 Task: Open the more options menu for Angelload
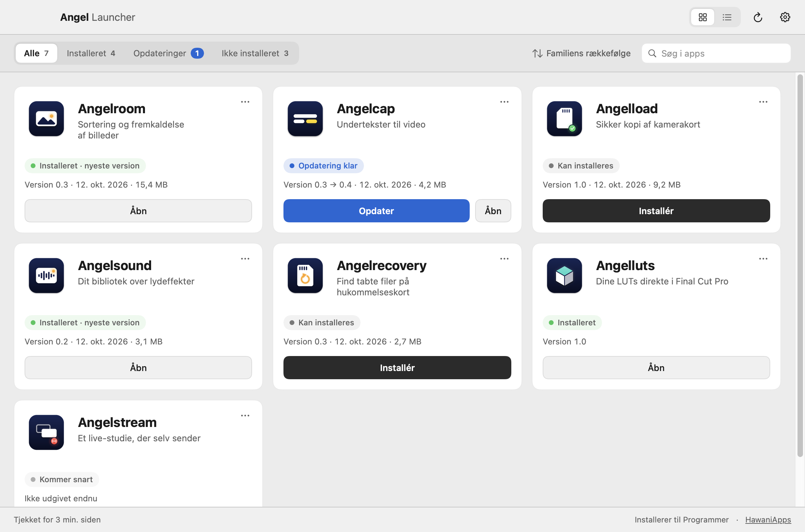(x=763, y=102)
